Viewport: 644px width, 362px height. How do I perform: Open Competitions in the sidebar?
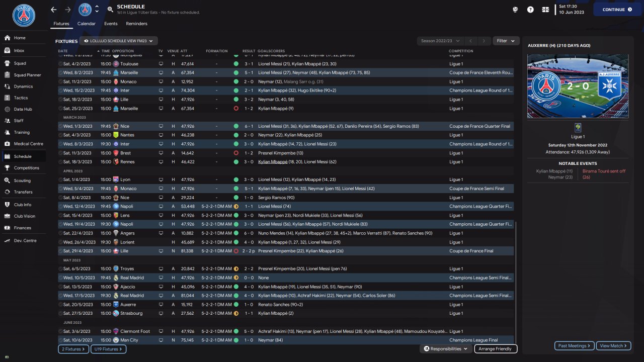24,168
